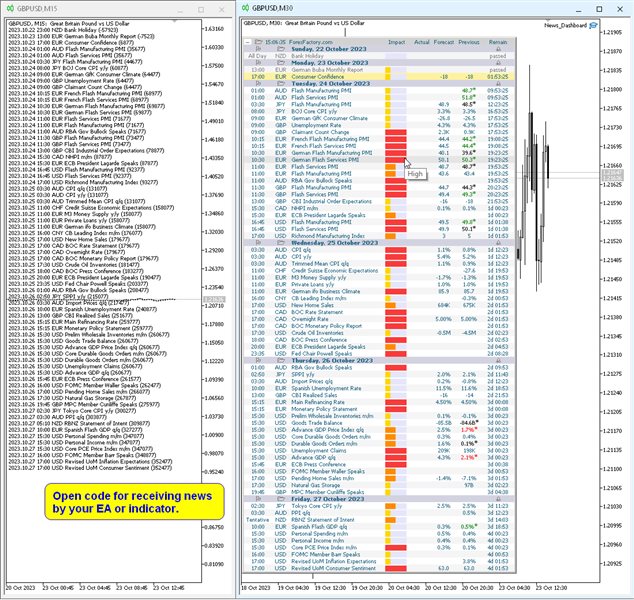Click the News_Dashboard expert advisor icon
634x600 pixels.
pos(593,25)
